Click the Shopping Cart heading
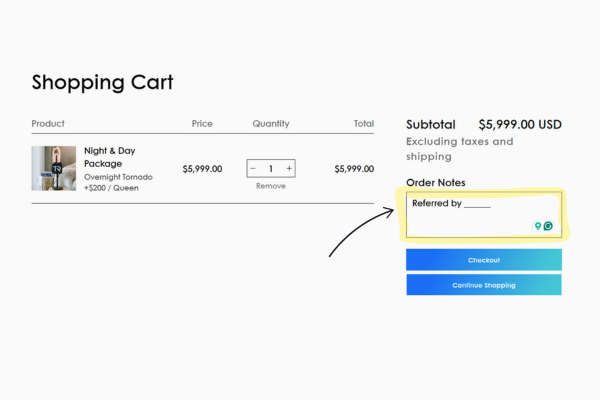The image size is (600, 400). point(103,82)
